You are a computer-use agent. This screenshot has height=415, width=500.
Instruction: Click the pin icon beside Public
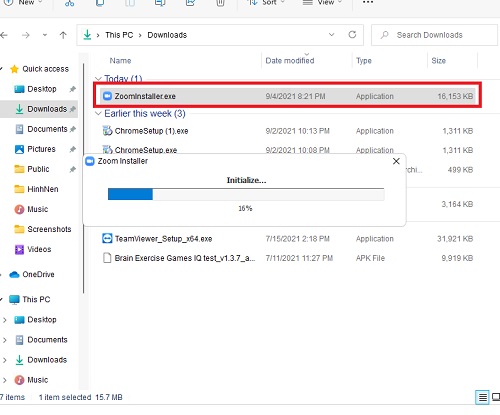[x=72, y=169]
